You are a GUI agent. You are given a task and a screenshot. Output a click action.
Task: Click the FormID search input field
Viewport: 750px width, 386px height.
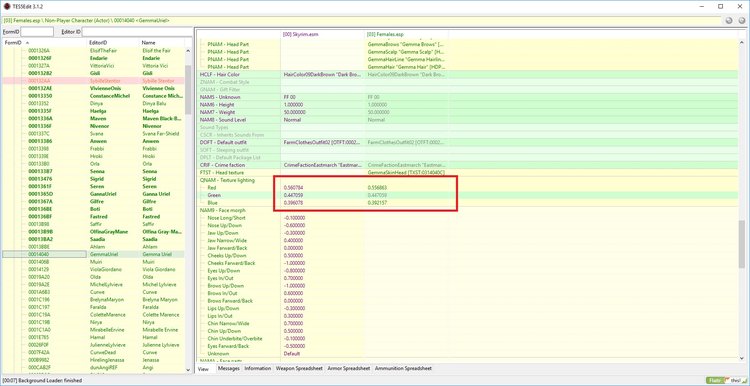pyautogui.click(x=37, y=32)
